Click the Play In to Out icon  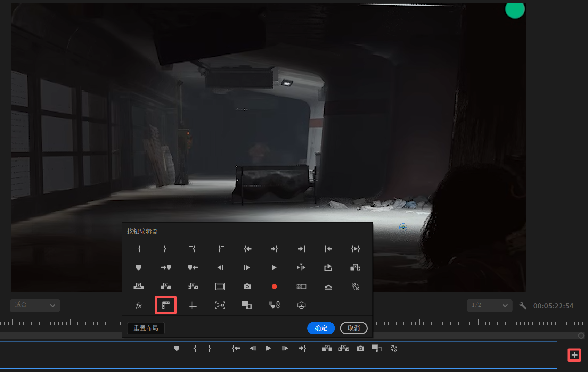pyautogui.click(x=356, y=249)
